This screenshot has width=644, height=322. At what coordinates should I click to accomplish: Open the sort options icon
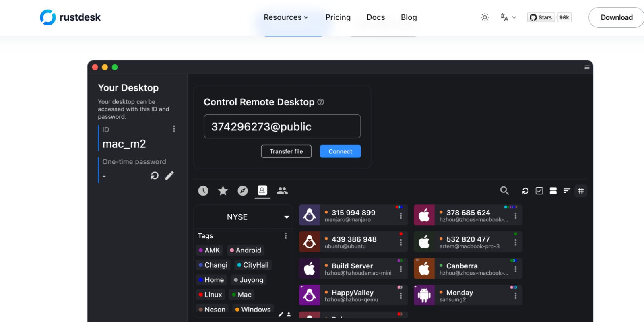(x=567, y=191)
